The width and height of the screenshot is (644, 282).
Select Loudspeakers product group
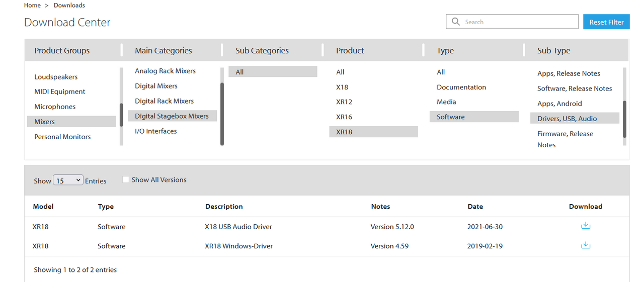pos(56,77)
